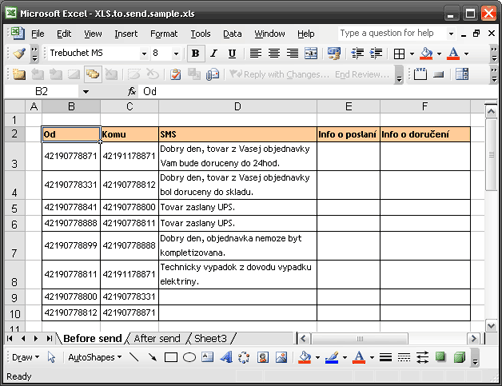The width and height of the screenshot is (502, 386).
Task: Apply Currency style format
Action: click(334, 53)
